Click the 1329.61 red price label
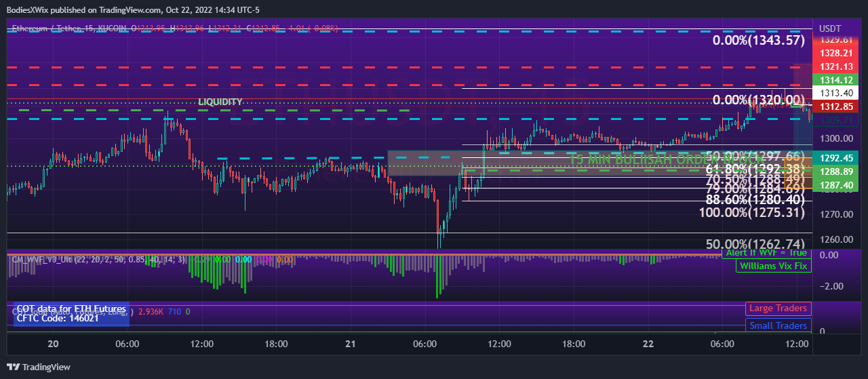 (x=835, y=40)
